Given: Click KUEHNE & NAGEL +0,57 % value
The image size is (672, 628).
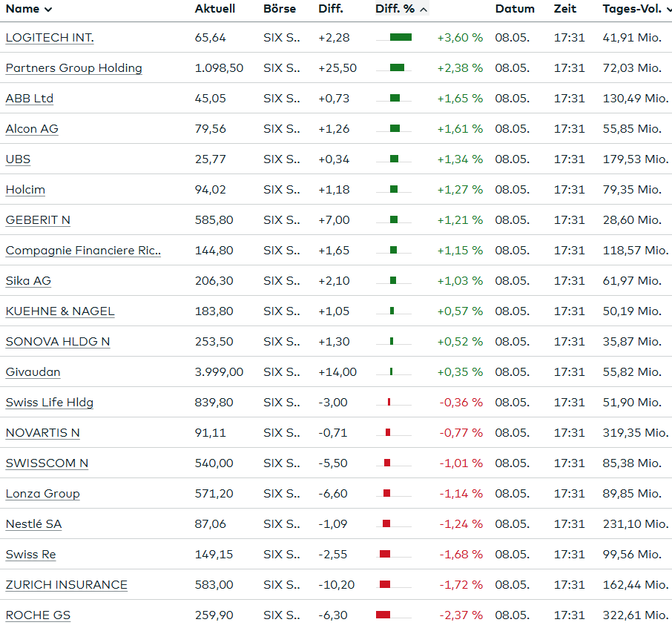Looking at the screenshot, I should [460, 311].
